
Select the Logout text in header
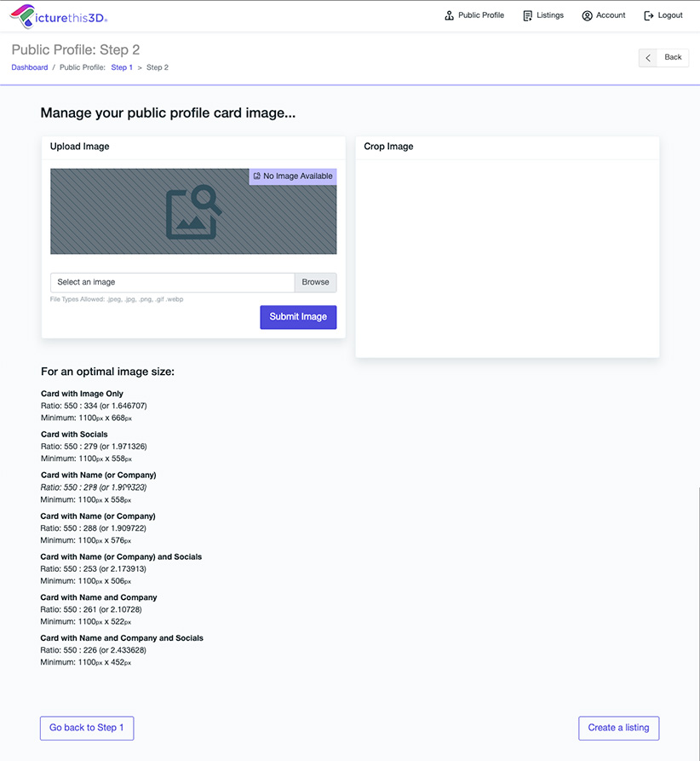pyautogui.click(x=670, y=15)
